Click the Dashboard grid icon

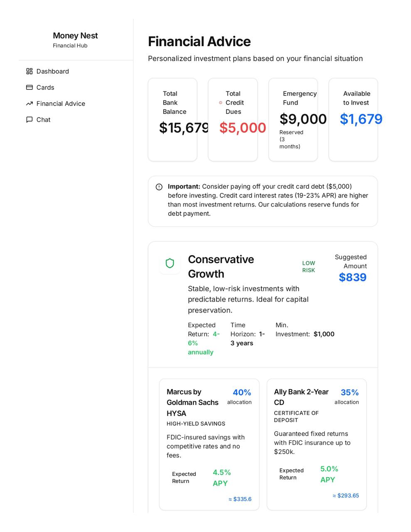click(x=29, y=71)
